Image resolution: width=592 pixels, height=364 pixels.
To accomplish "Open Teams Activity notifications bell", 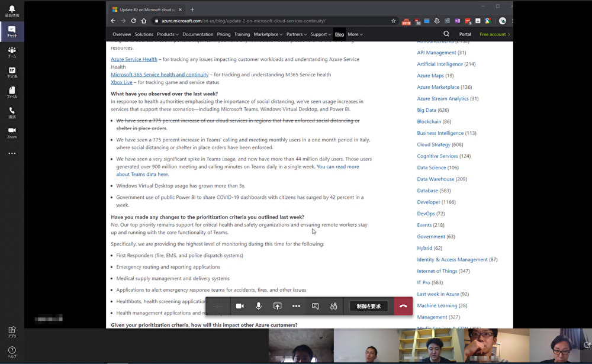I will [x=12, y=11].
